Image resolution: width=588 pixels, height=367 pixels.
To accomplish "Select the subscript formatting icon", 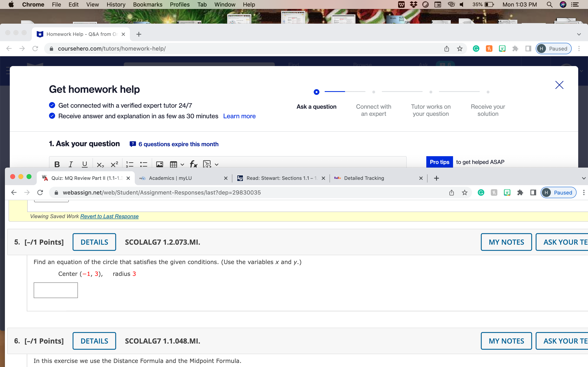I will click(x=100, y=165).
